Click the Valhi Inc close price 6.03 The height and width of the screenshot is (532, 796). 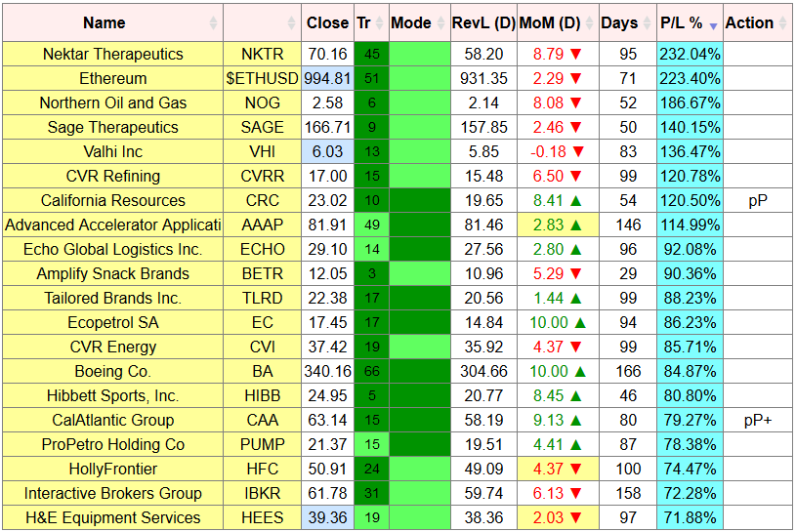(327, 151)
